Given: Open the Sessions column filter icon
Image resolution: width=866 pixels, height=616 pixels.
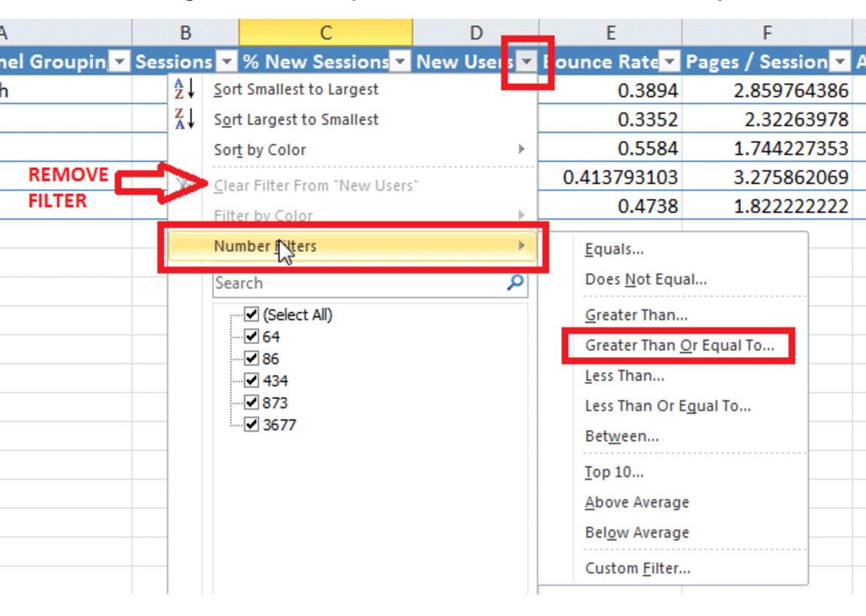Looking at the screenshot, I should [227, 61].
